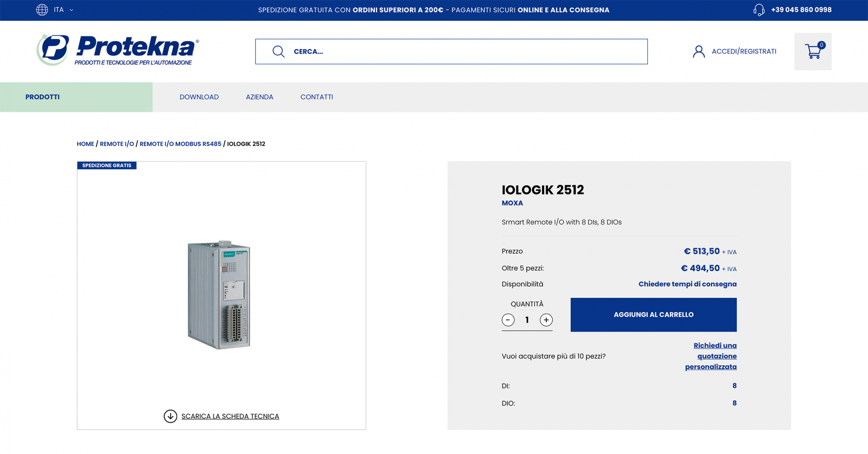Click the IOLOGIK 2512 product title

coord(542,190)
